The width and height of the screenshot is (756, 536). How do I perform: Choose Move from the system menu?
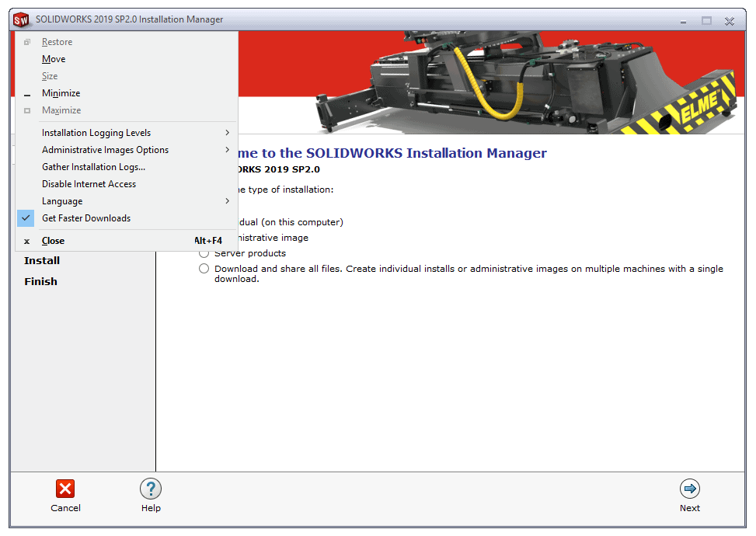pos(127,59)
